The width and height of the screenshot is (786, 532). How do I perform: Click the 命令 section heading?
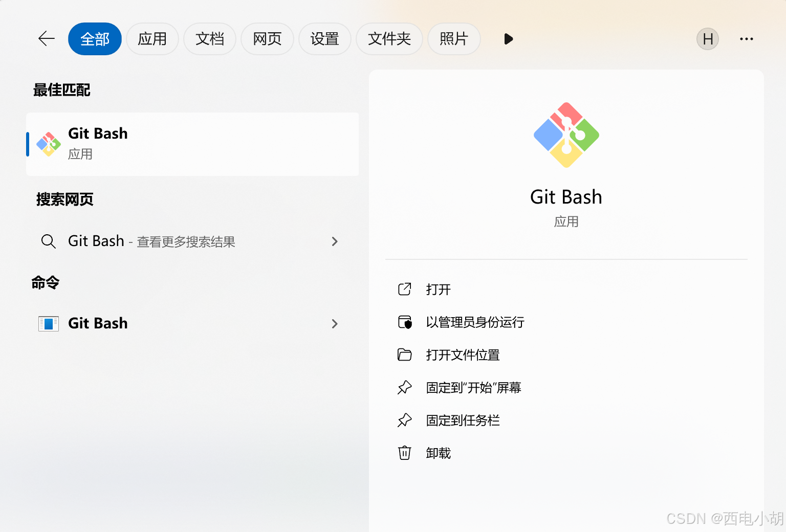[x=46, y=282]
